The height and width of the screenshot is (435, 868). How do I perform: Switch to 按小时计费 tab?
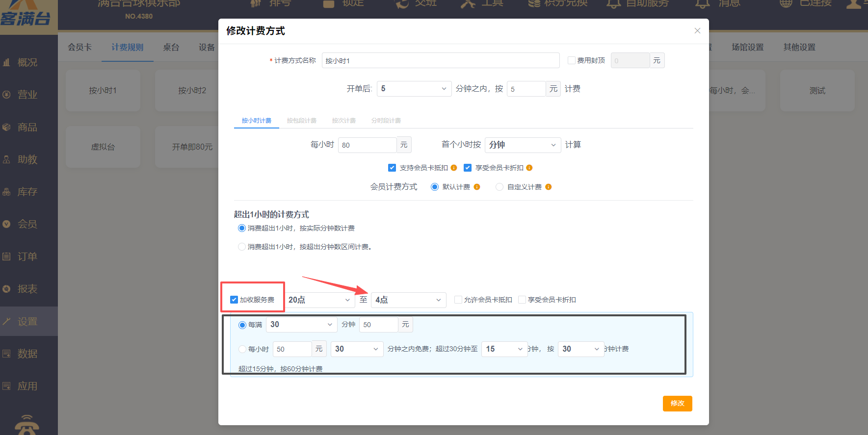pyautogui.click(x=257, y=121)
